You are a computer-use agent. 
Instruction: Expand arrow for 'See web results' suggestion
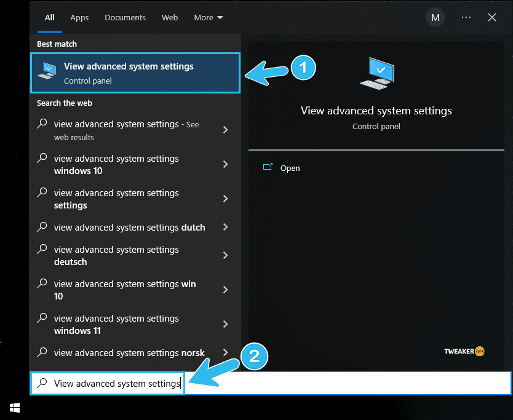point(225,130)
